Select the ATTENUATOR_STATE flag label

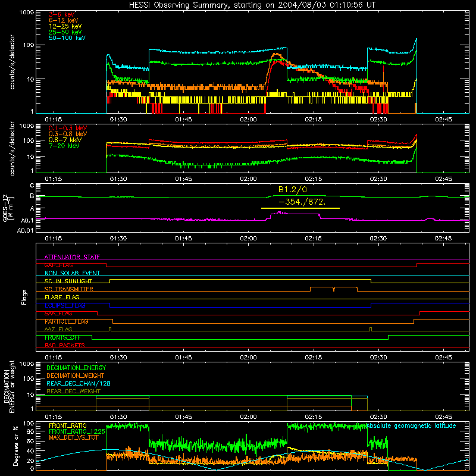(72, 257)
